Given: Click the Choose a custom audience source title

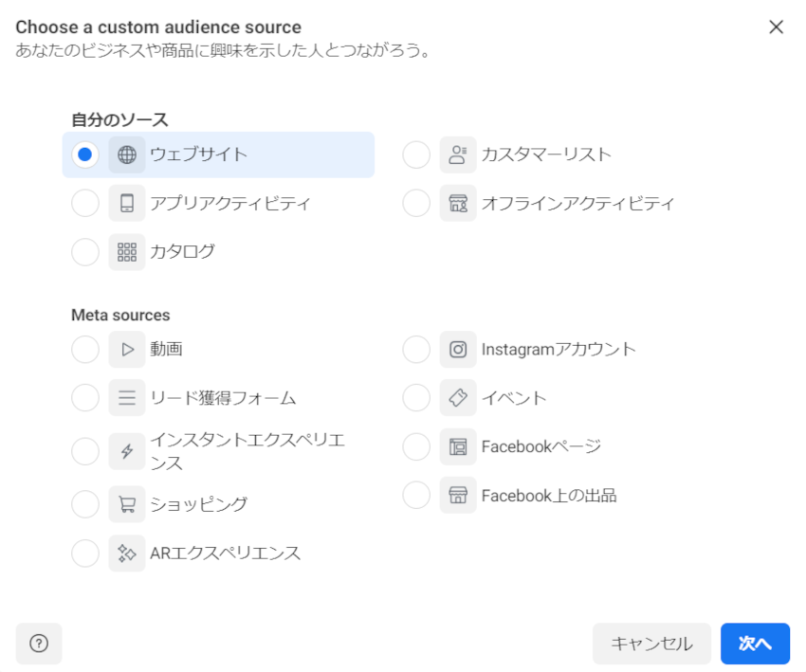Looking at the screenshot, I should tap(158, 27).
